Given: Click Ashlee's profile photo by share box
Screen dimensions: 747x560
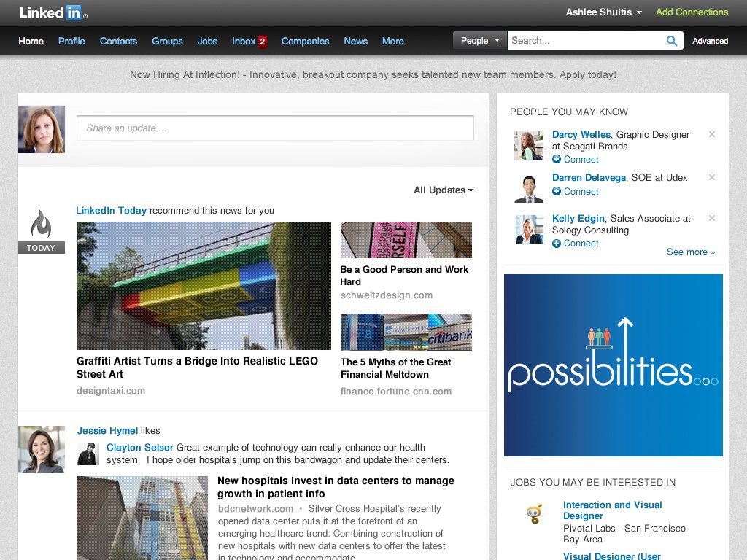Looking at the screenshot, I should (41, 129).
